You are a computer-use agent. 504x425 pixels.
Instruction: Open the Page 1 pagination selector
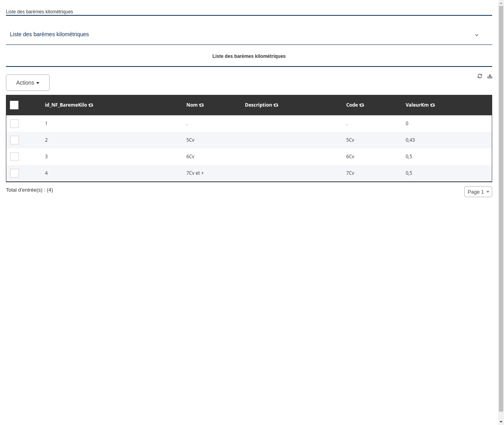click(478, 192)
